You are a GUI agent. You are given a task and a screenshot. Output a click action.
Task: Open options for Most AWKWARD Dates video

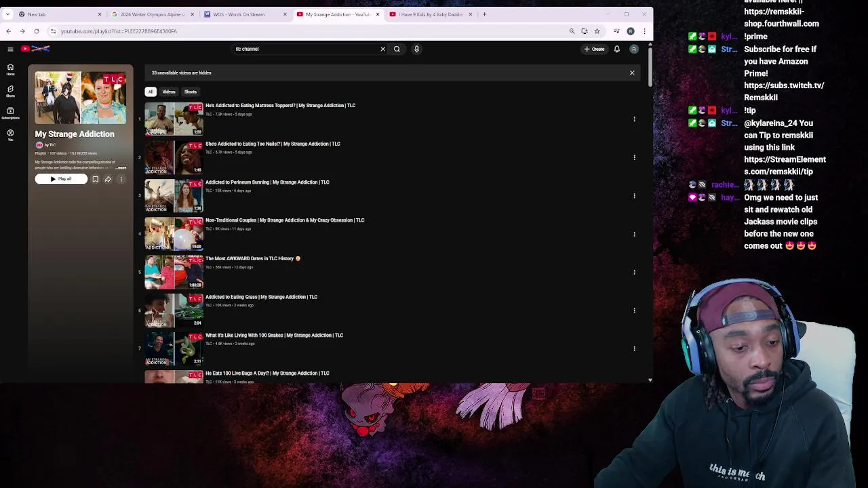click(x=635, y=272)
